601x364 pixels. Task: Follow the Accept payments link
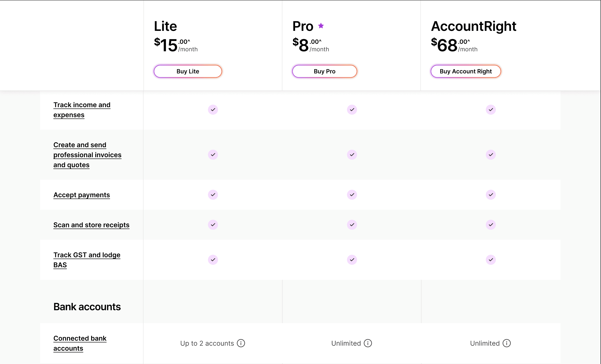(82, 195)
